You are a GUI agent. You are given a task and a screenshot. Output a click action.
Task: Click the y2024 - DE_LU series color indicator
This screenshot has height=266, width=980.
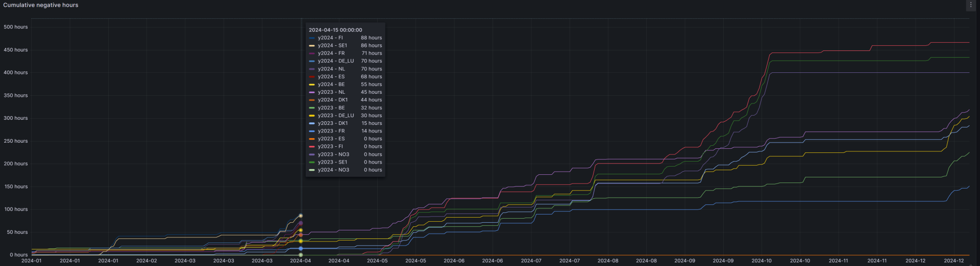coord(312,61)
